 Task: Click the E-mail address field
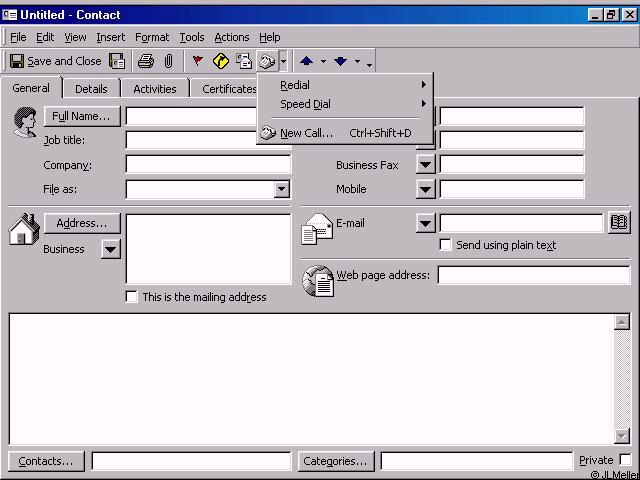tap(521, 223)
